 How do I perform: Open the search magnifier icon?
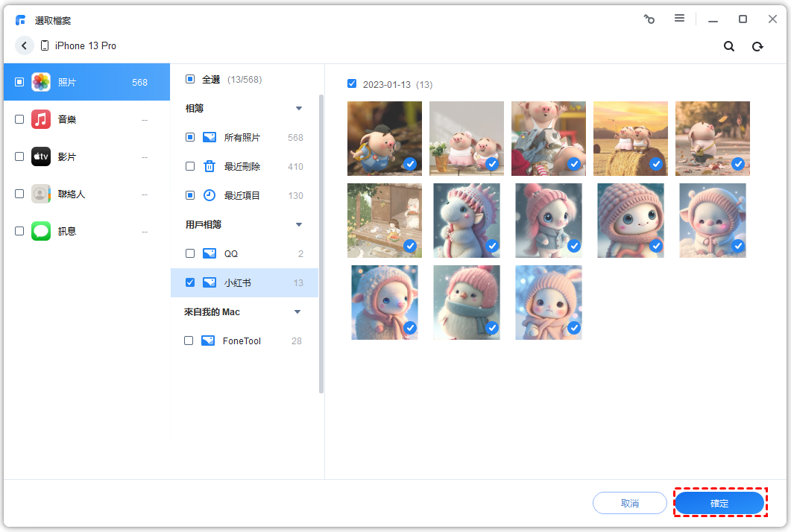pyautogui.click(x=729, y=46)
